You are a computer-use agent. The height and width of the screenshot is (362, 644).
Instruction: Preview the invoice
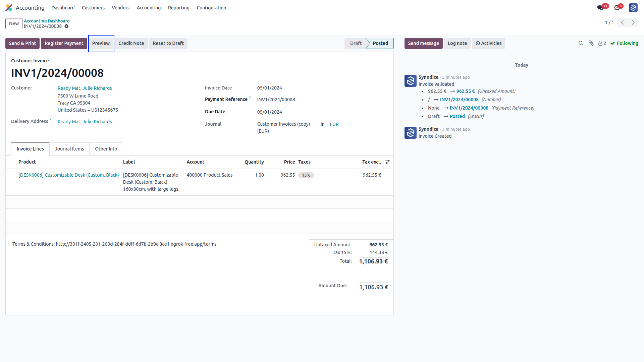point(101,43)
